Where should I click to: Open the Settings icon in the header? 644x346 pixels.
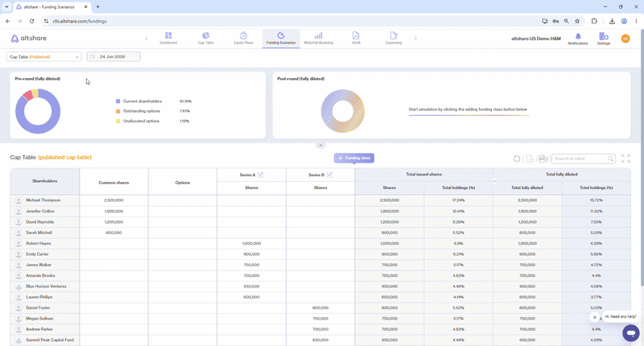pyautogui.click(x=603, y=39)
